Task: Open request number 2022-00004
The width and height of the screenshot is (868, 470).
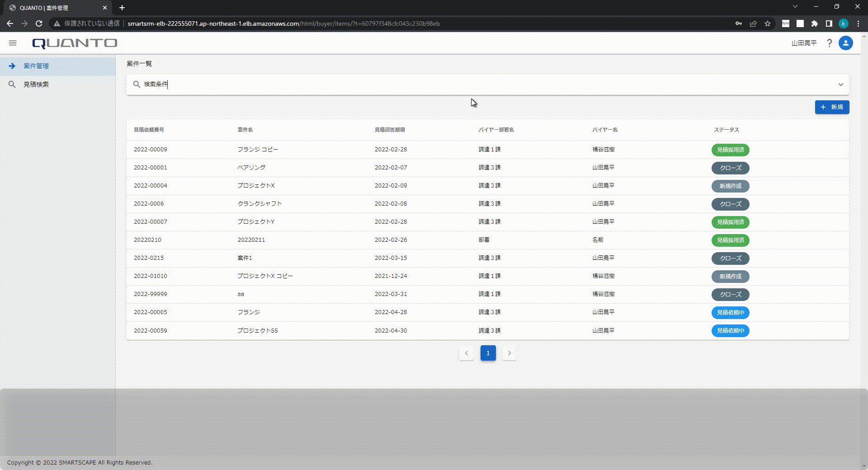Action: (x=150, y=186)
